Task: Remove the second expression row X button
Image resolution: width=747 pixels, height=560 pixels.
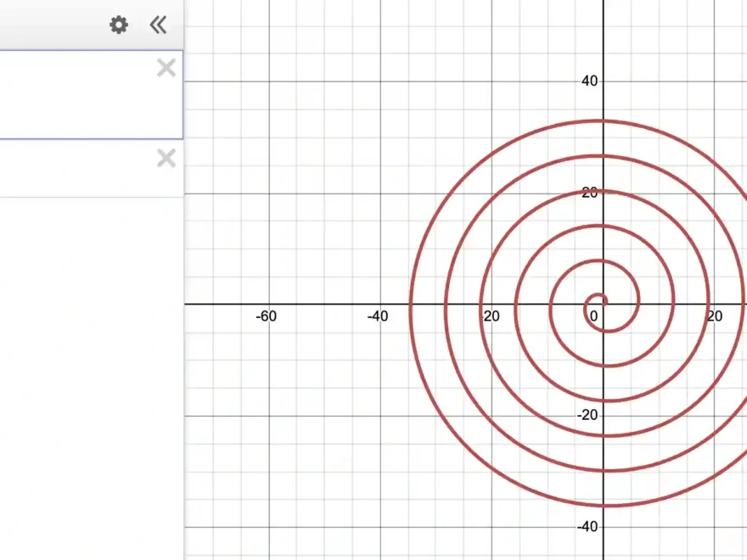Action: click(x=166, y=158)
